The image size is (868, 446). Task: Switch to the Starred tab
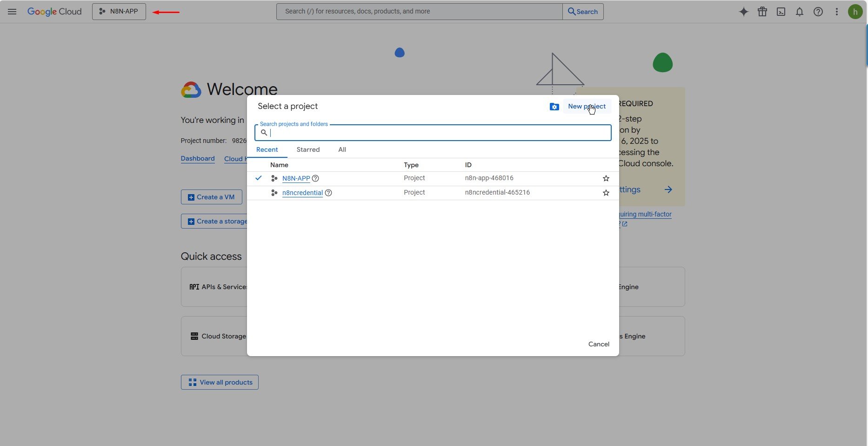coord(307,149)
